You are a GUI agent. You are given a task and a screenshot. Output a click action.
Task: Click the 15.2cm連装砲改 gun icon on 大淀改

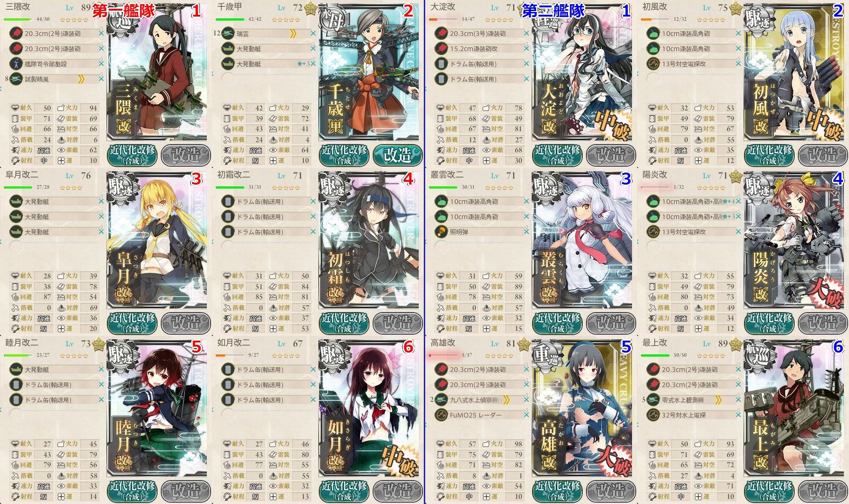(x=441, y=49)
